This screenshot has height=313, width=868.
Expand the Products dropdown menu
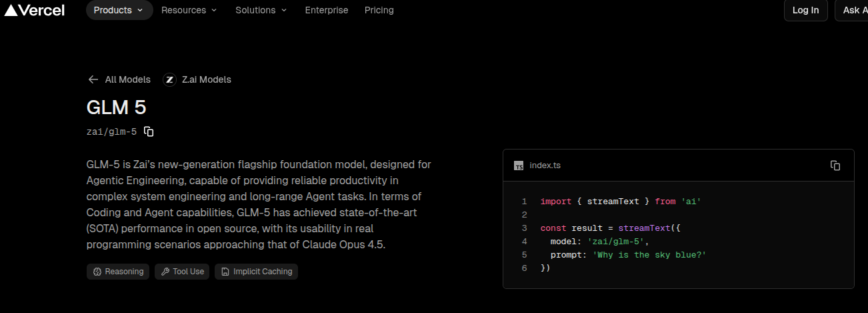pyautogui.click(x=119, y=10)
